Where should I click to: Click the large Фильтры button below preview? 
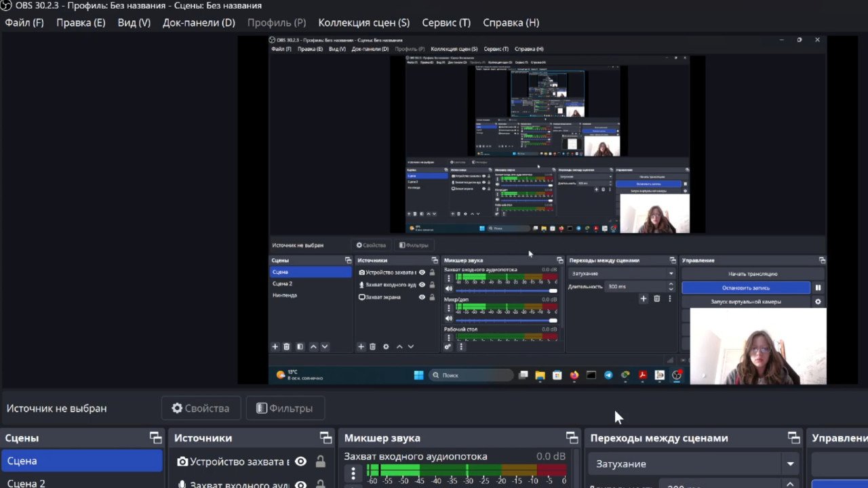click(x=285, y=408)
